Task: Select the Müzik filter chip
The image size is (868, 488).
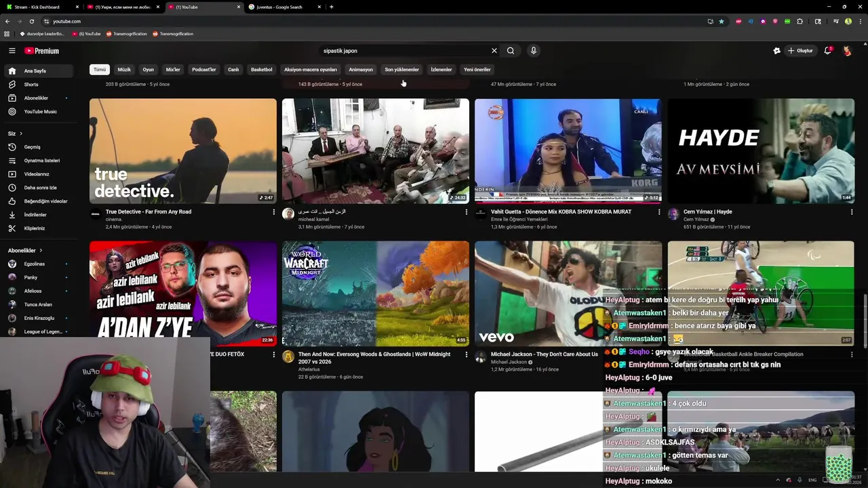Action: 124,70
